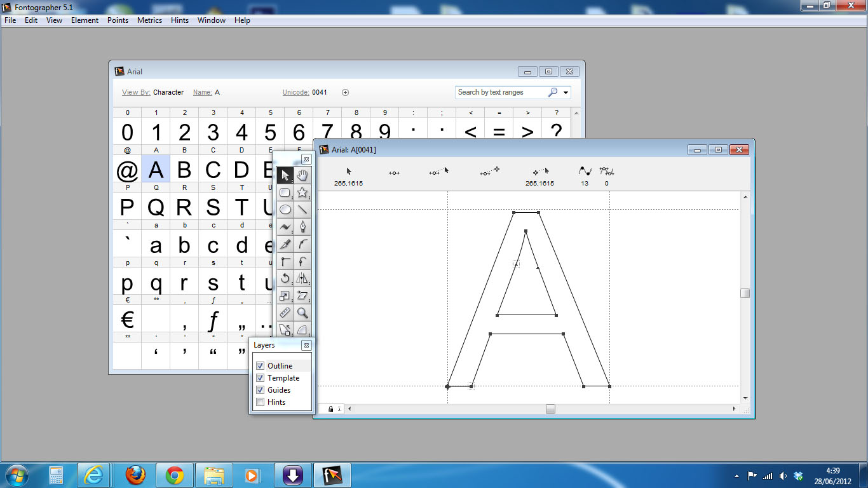Select the Ellipse drawing tool
Viewport: 868px width, 488px height.
click(x=286, y=209)
